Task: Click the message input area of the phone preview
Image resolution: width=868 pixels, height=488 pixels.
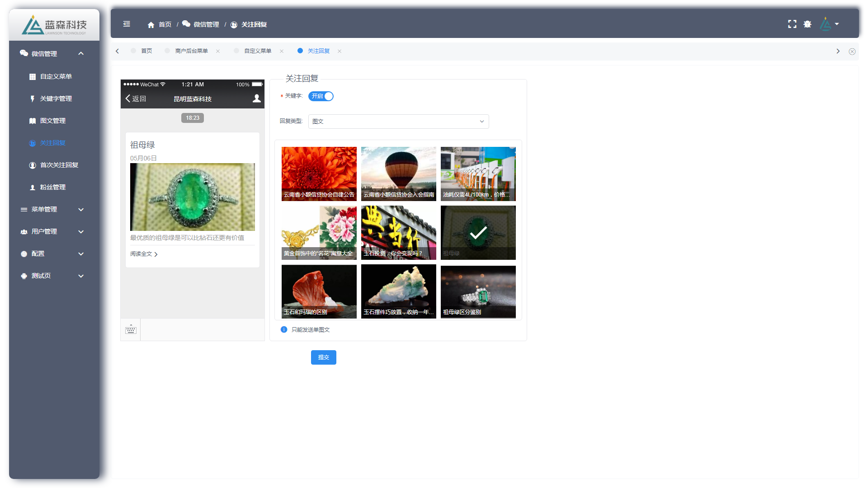Action: coord(203,329)
